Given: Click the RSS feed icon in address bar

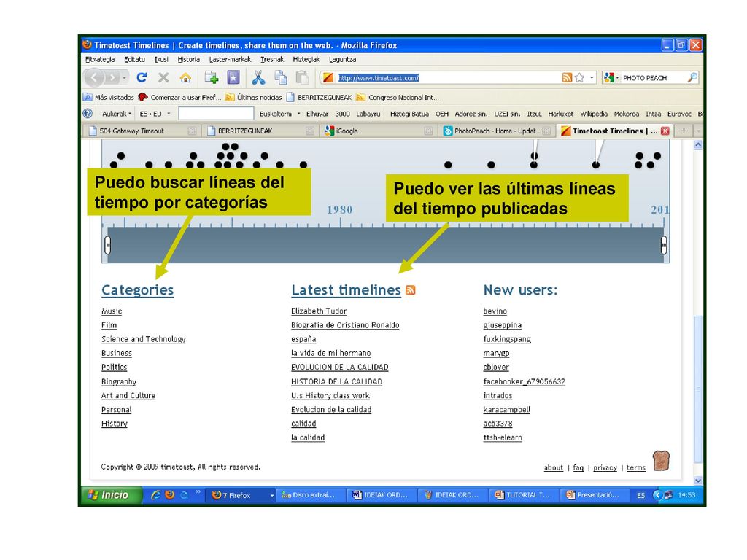Looking at the screenshot, I should pyautogui.click(x=567, y=77).
